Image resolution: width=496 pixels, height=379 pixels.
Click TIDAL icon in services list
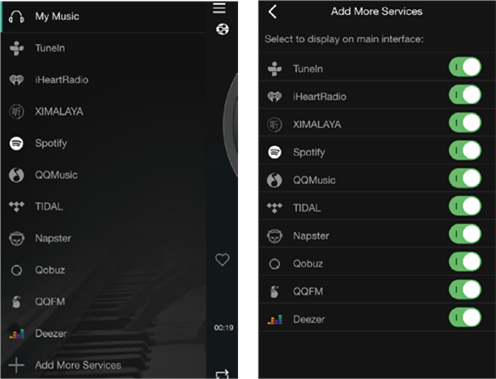[x=275, y=208]
